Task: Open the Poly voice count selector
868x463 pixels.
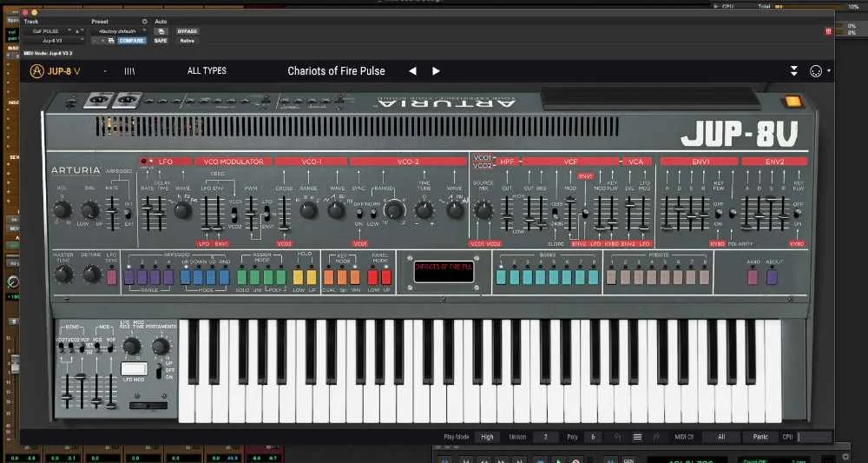Action: tap(593, 437)
